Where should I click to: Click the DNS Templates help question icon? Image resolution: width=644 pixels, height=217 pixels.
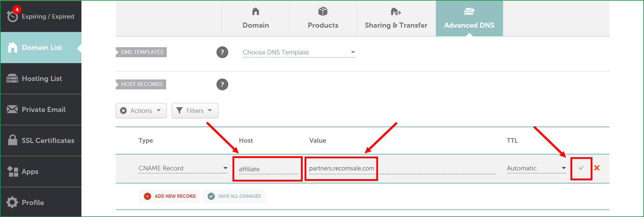click(222, 52)
